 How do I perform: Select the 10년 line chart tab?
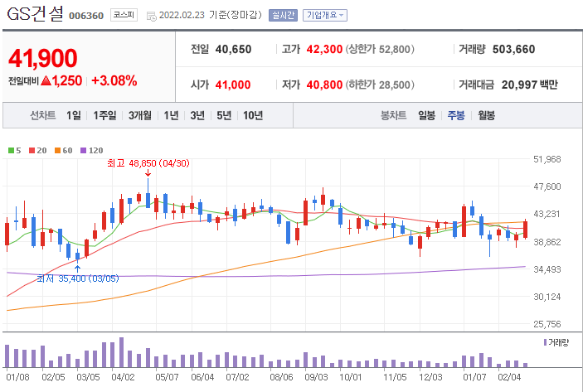[253, 115]
